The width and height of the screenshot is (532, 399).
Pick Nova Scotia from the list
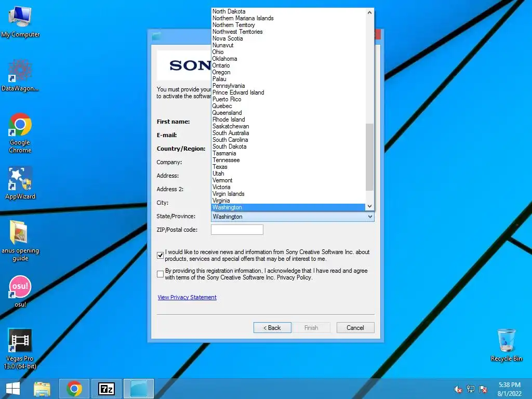coord(288,38)
